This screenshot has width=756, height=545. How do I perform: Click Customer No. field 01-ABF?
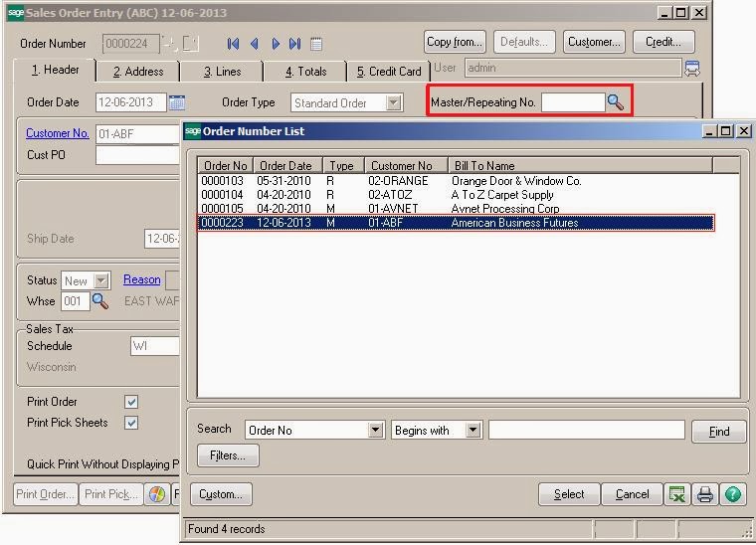(x=138, y=134)
